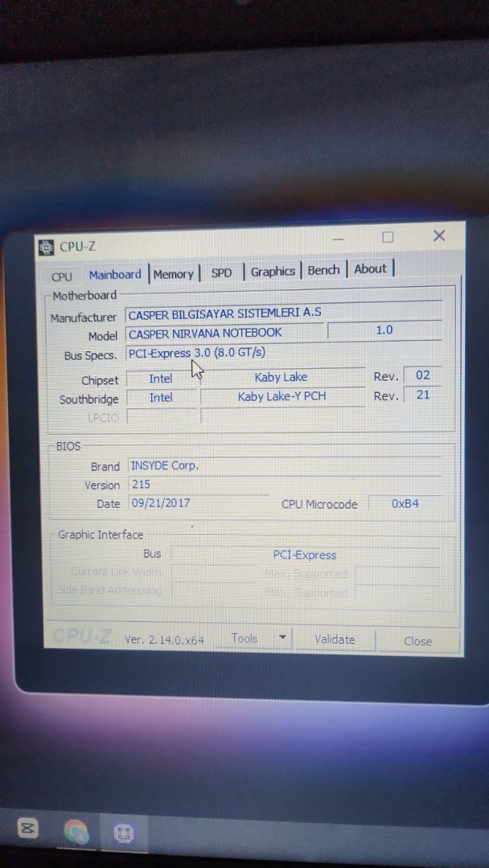Click the CPU-Z title text
This screenshot has width=489, height=868.
77,247
